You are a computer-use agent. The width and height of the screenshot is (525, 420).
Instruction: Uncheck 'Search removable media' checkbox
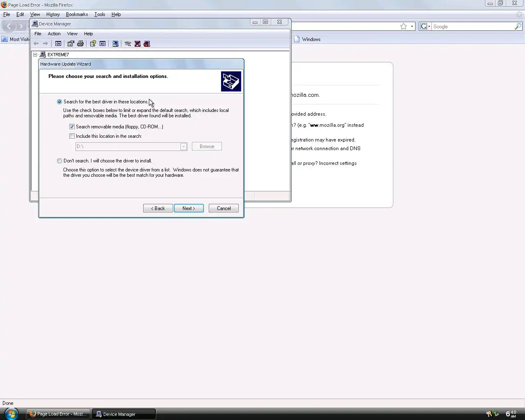tap(72, 127)
